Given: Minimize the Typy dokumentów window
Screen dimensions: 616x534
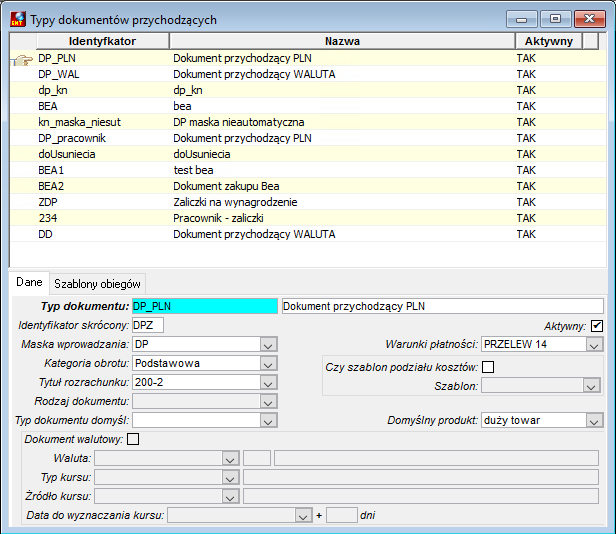Looking at the screenshot, I should 522,19.
